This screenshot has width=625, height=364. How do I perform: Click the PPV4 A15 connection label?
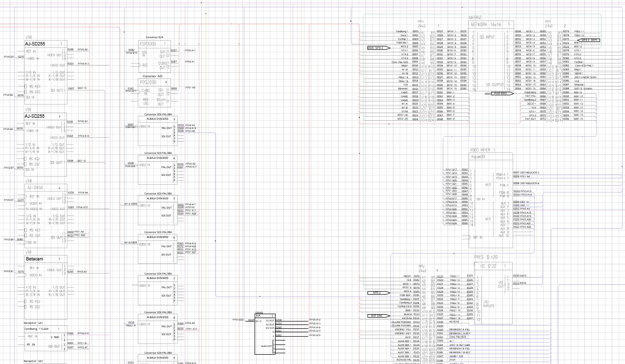pos(83,207)
